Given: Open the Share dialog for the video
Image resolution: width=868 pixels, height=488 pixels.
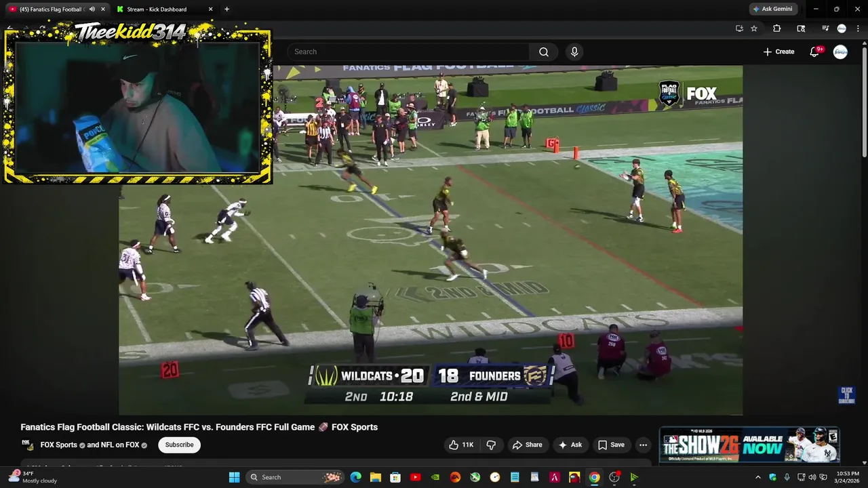Looking at the screenshot, I should (528, 445).
